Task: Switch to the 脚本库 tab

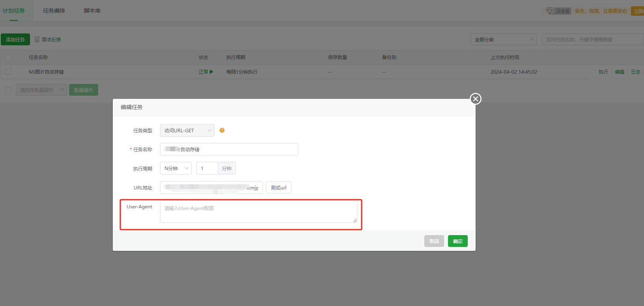Action: [92, 11]
